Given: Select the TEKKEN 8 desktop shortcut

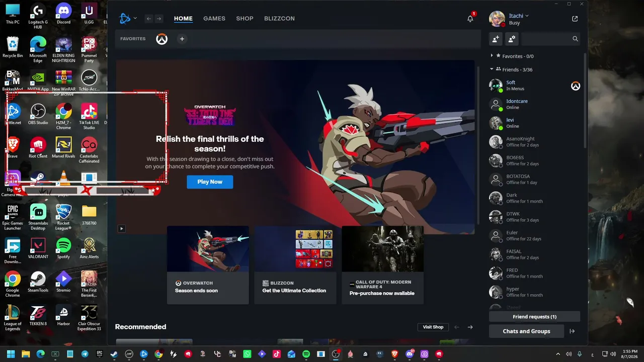Looking at the screenshot, I should point(38,316).
